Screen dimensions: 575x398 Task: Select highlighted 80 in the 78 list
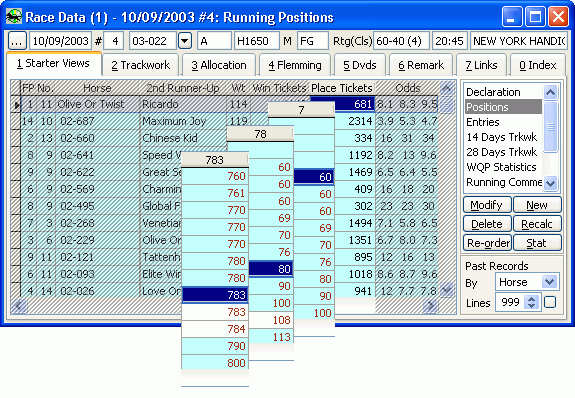[x=271, y=269]
